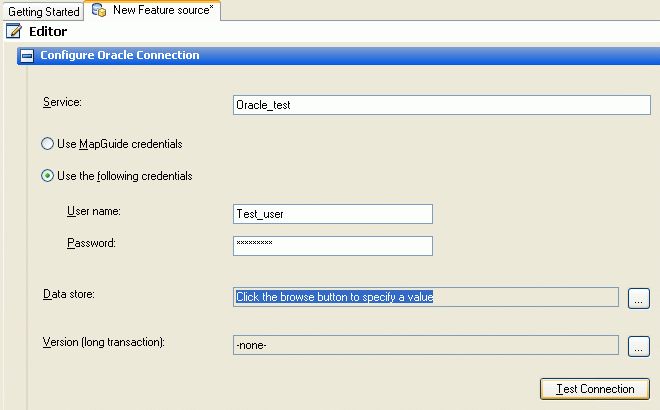Switch to the Getting Started tab
The height and width of the screenshot is (410, 660).
click(x=43, y=11)
